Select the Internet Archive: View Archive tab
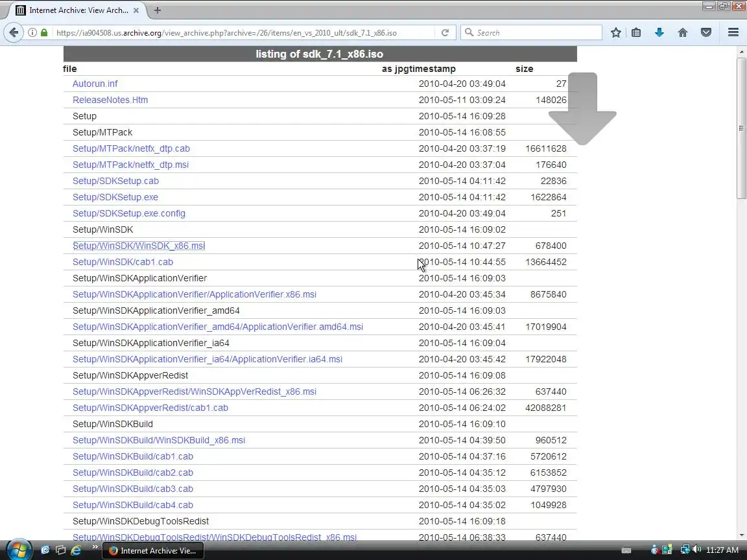This screenshot has height=560, width=747. (78, 10)
